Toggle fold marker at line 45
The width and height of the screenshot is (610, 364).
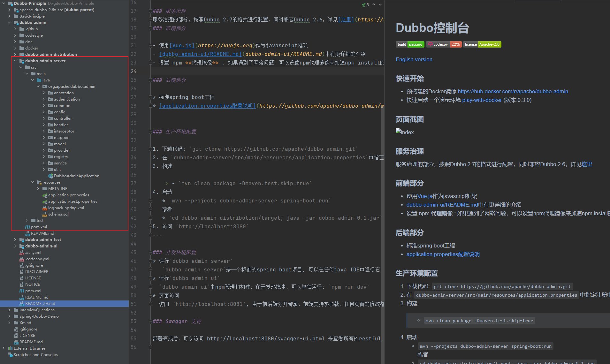(x=150, y=253)
